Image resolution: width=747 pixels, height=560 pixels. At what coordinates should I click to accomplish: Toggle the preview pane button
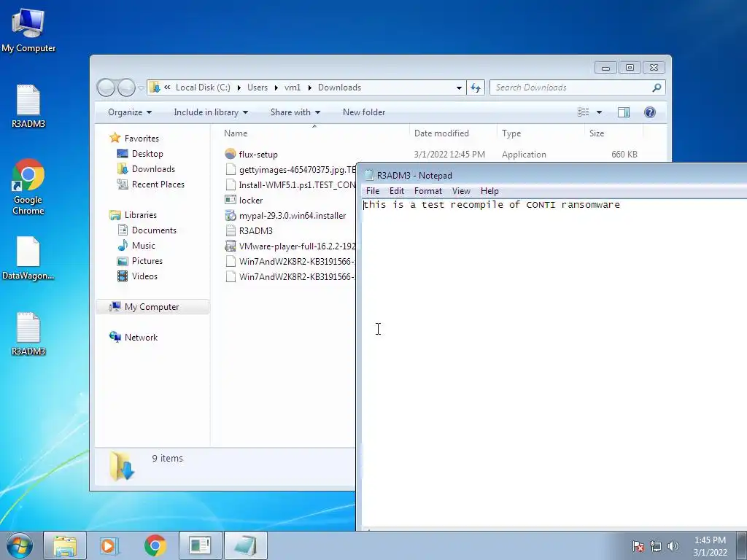coord(624,112)
